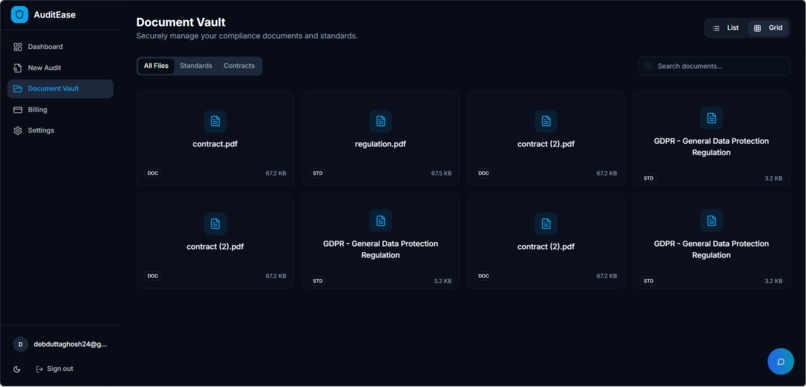The height and width of the screenshot is (387, 806).
Task: Switch to List view
Action: [726, 28]
